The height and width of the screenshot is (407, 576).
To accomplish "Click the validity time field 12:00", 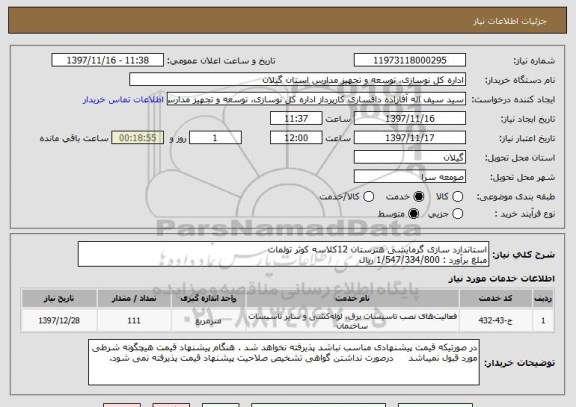I will click(296, 138).
